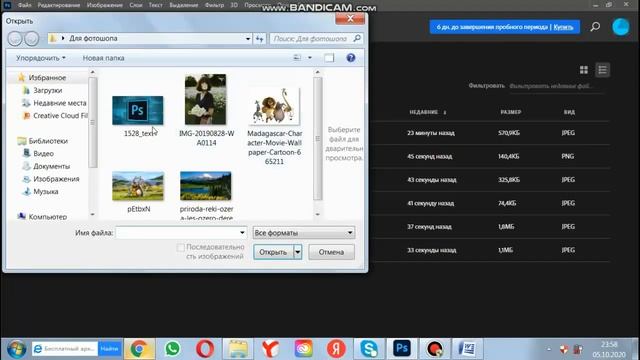Expand the view options dropdown arrow
This screenshot has width=640, height=360.
[x=310, y=58]
